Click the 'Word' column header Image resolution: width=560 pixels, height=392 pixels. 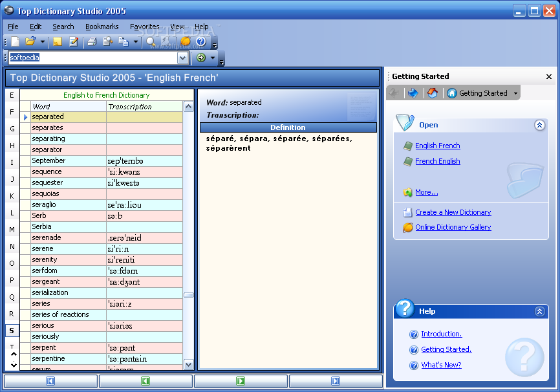tap(68, 107)
